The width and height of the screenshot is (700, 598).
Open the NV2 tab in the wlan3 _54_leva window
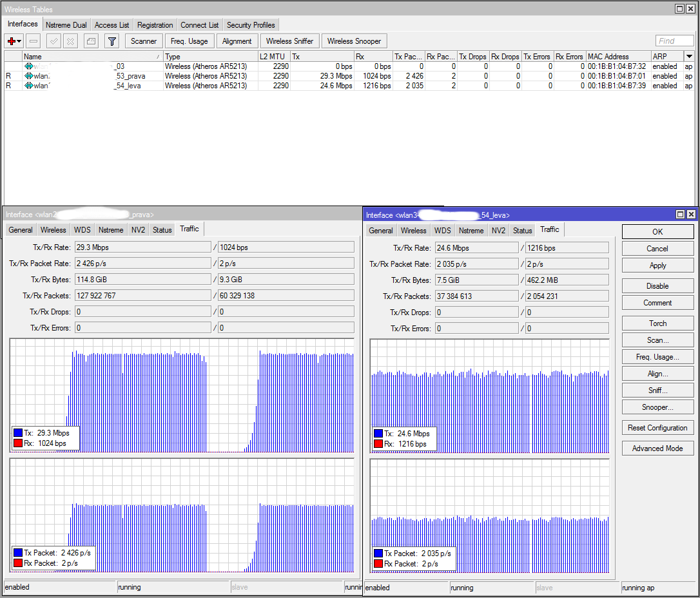tap(498, 230)
